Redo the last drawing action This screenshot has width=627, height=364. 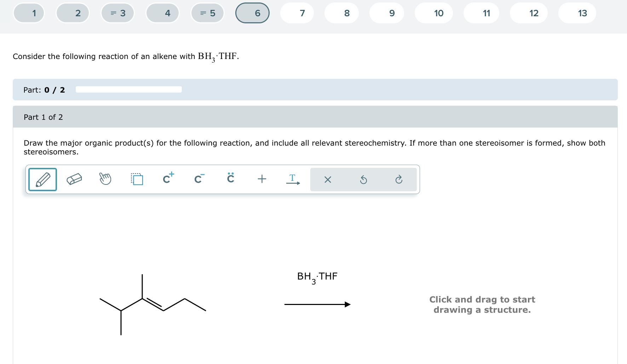coord(399,180)
